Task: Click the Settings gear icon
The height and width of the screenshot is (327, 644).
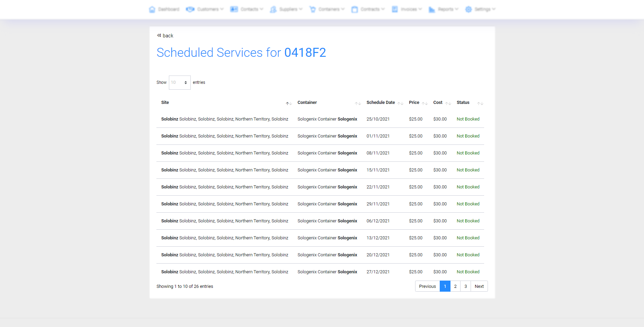Action: tap(469, 9)
